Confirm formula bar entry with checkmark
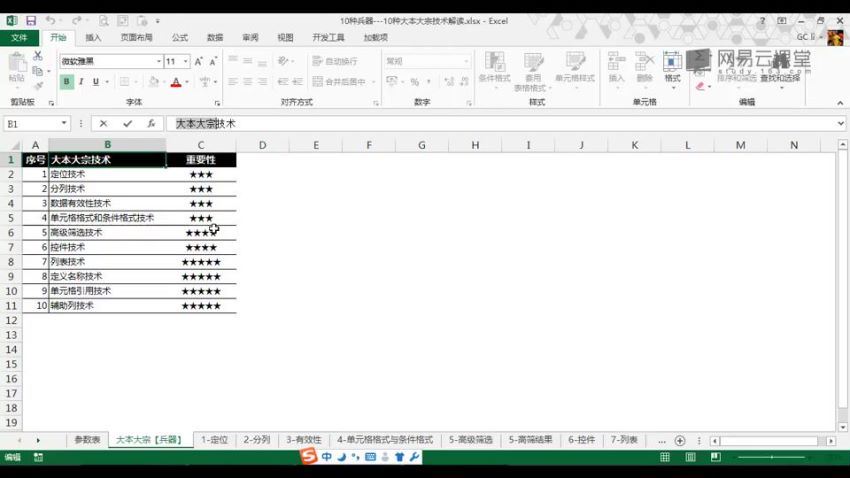The width and height of the screenshot is (850, 478). pos(127,124)
